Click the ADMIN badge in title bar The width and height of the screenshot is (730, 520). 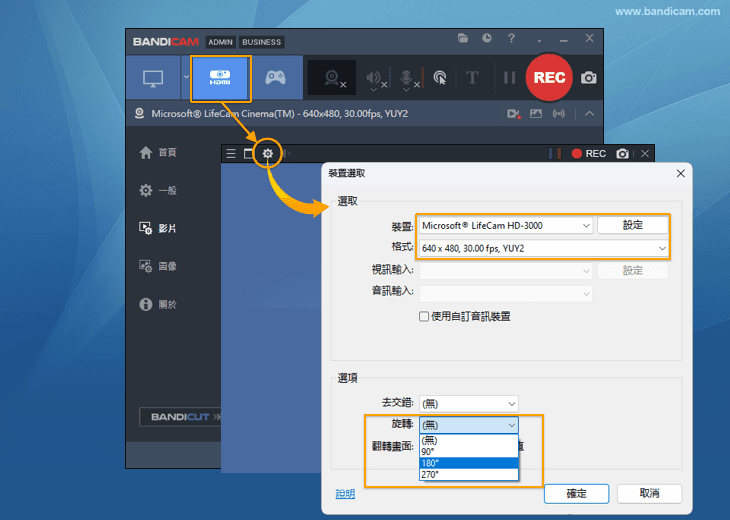[x=220, y=42]
